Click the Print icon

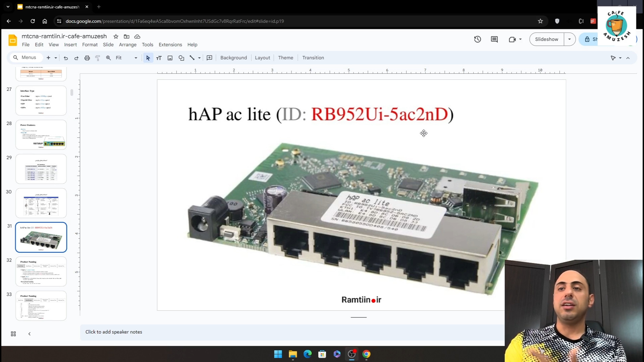87,58
